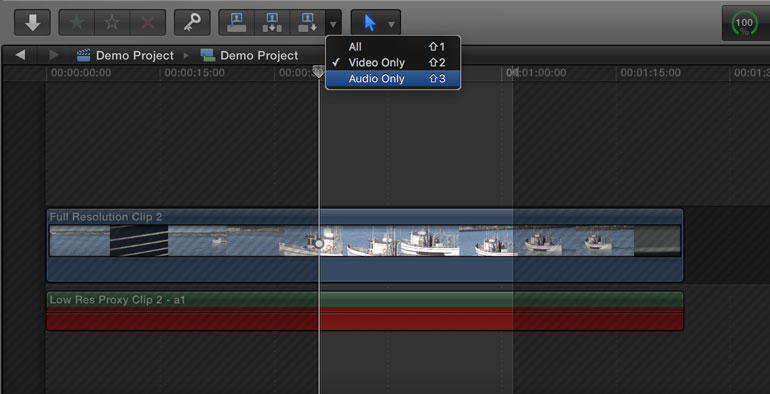Image resolution: width=770 pixels, height=394 pixels.
Task: Click the second Demo Project breadcrumb
Action: (249, 56)
